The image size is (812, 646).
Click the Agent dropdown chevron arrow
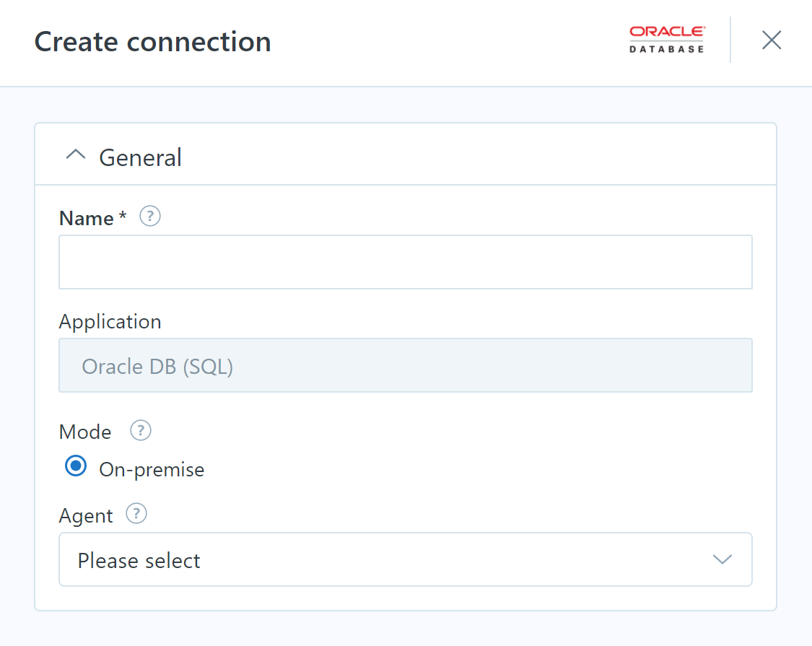(x=721, y=559)
